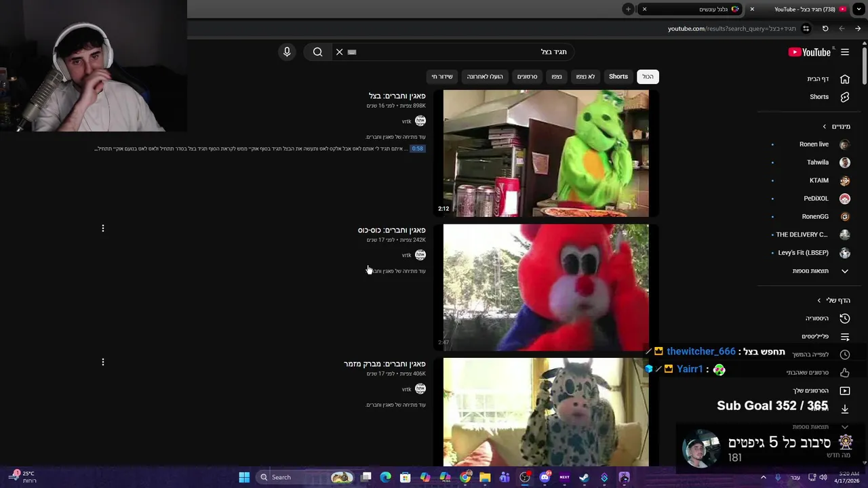Screen dimensions: 868x488
Task: Start voice search with microphone icon
Action: click(287, 52)
